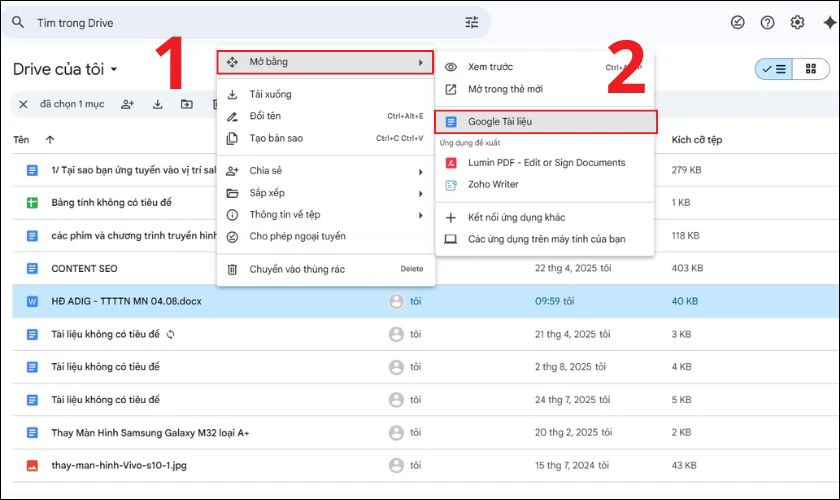This screenshot has height=500, width=840.
Task: Click the red image icon of the jpg file
Action: 32,465
